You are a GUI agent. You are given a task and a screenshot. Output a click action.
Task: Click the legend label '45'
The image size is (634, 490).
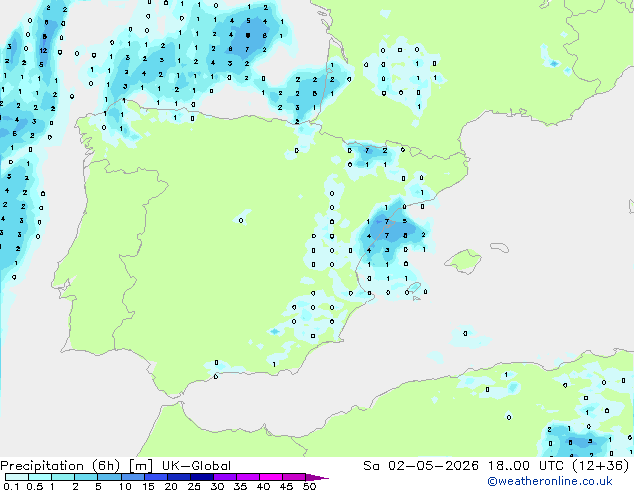(x=286, y=486)
